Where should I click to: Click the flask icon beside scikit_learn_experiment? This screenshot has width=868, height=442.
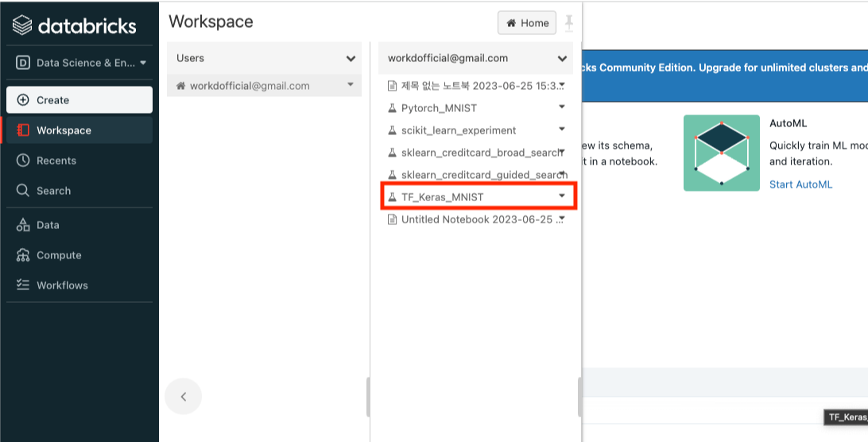tap(392, 130)
